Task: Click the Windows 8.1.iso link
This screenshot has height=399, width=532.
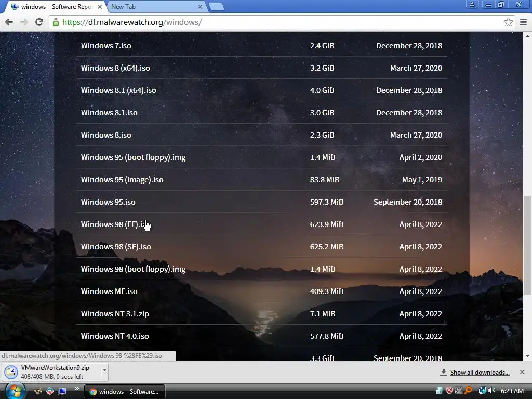Action: click(x=109, y=113)
